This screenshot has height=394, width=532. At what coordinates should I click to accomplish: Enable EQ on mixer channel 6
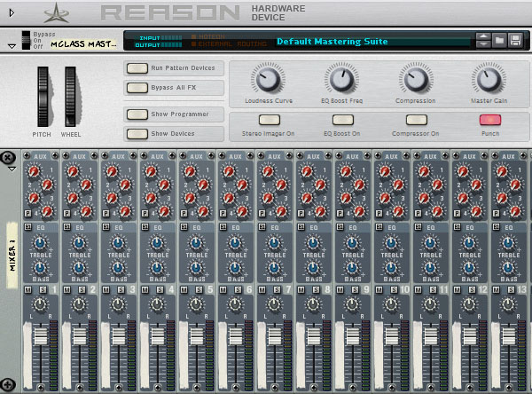click(x=223, y=227)
